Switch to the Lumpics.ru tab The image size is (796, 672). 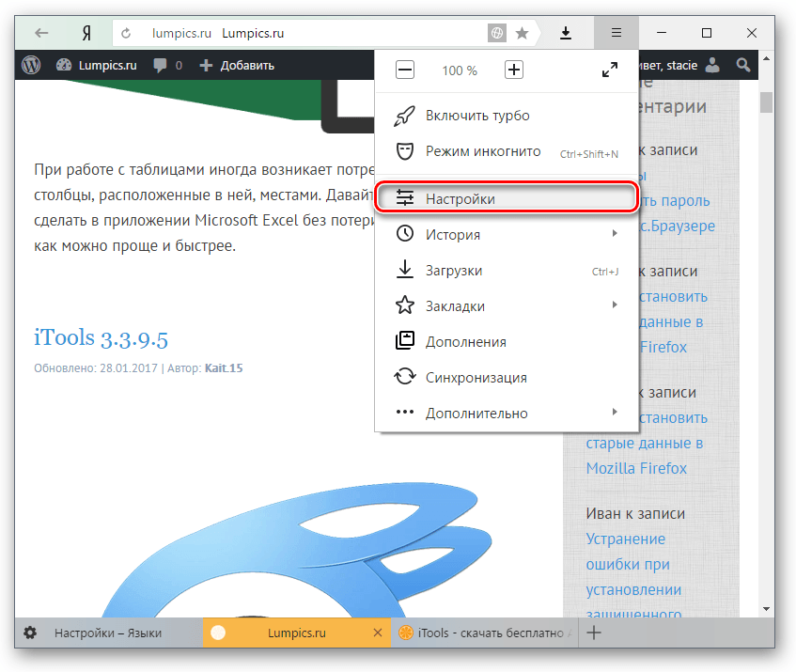(x=296, y=633)
